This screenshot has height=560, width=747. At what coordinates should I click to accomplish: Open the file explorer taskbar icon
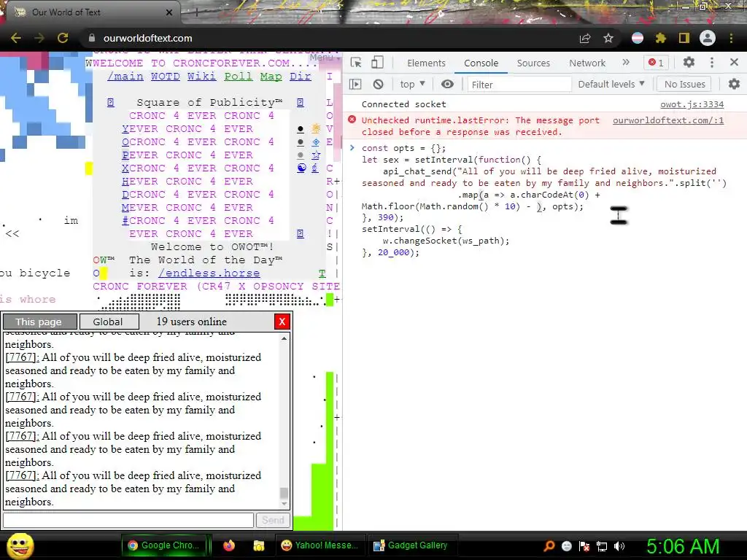click(x=258, y=545)
